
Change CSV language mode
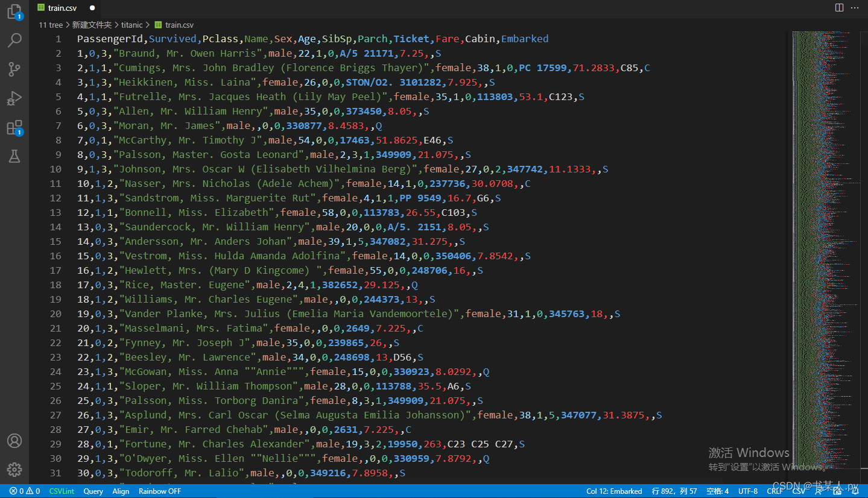point(799,491)
